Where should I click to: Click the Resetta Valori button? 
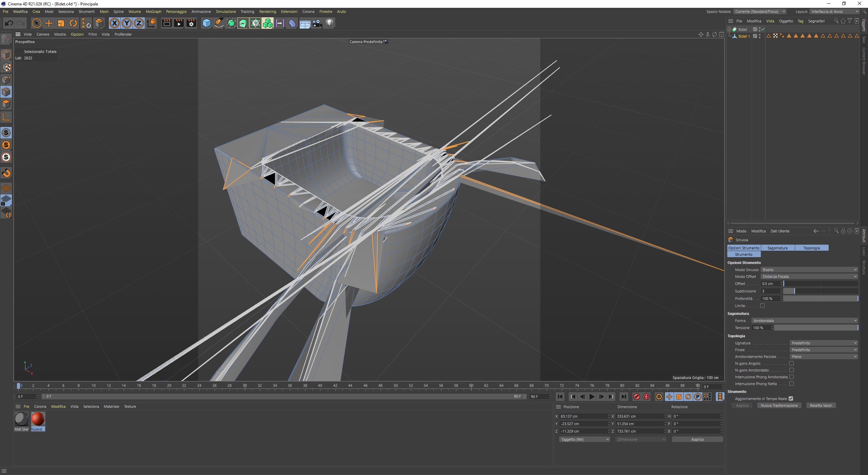pyautogui.click(x=821, y=405)
